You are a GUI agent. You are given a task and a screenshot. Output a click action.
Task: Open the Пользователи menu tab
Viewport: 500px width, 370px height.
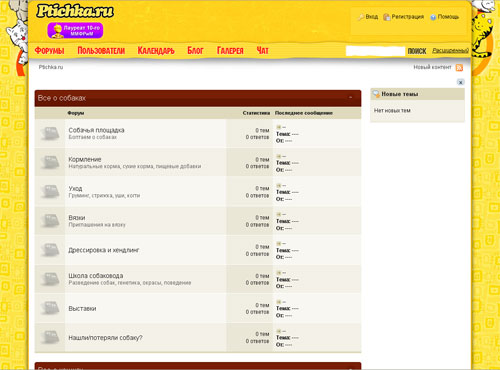click(101, 51)
